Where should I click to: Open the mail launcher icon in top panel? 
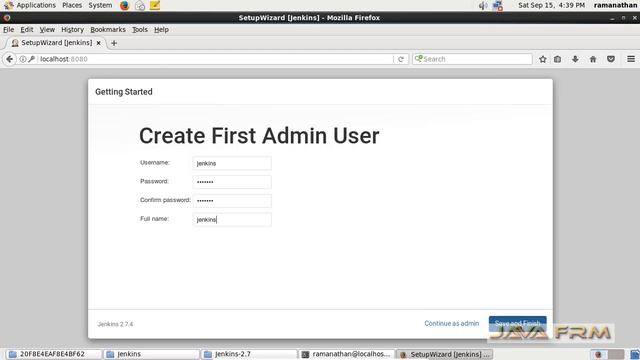point(140,5)
